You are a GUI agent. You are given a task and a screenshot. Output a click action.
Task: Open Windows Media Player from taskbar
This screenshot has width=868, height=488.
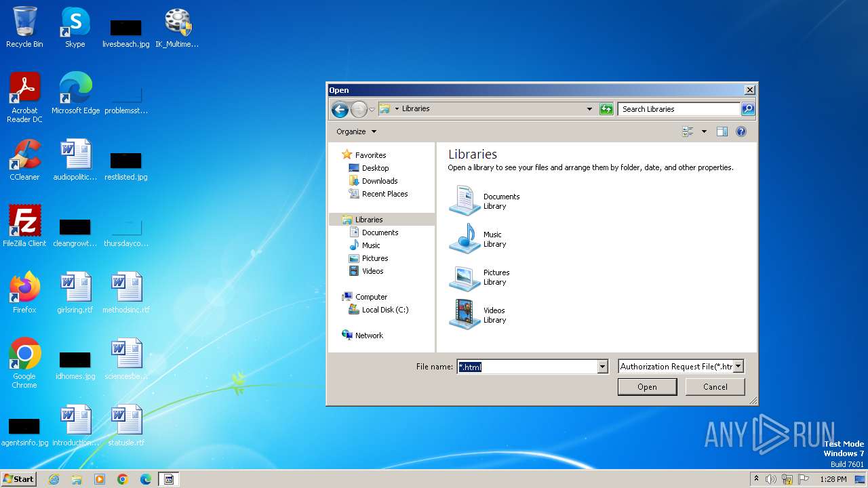(x=100, y=479)
